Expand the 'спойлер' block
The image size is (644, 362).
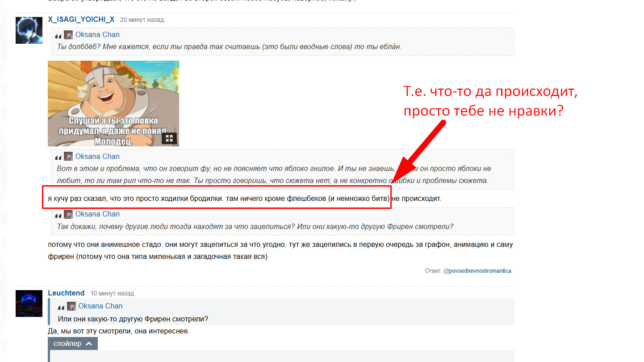tap(68, 344)
